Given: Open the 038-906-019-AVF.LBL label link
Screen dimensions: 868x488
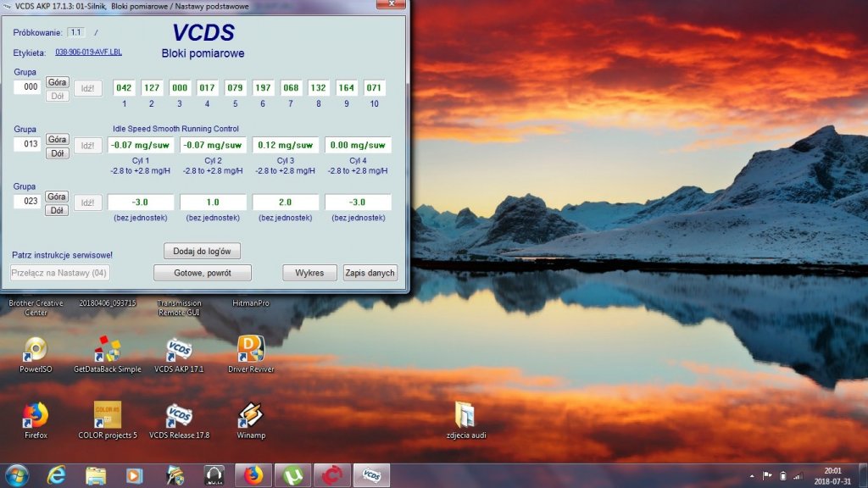Looking at the screenshot, I should pos(88,52).
